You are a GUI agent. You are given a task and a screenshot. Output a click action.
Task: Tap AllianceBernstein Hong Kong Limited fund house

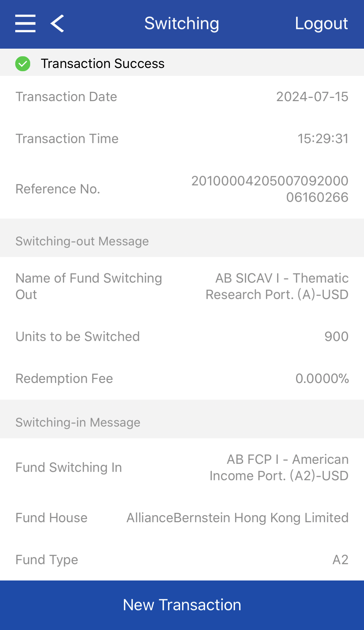point(237,518)
